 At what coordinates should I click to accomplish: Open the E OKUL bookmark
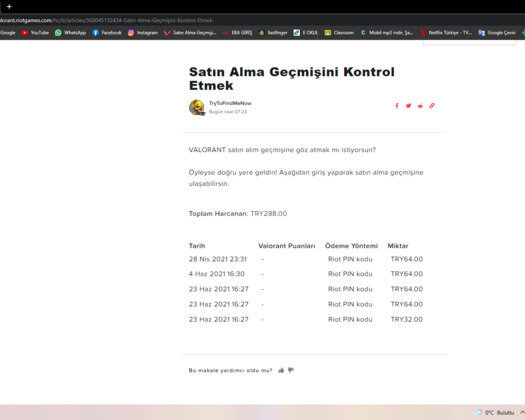(x=306, y=32)
